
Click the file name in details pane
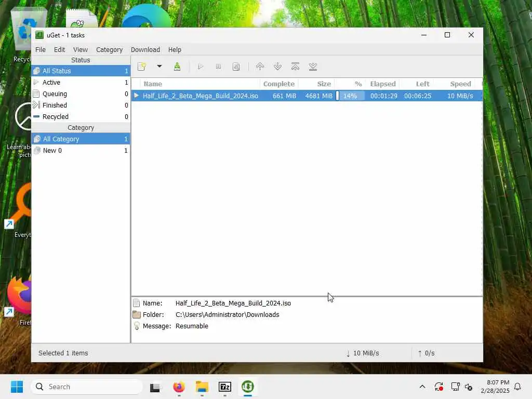233,303
